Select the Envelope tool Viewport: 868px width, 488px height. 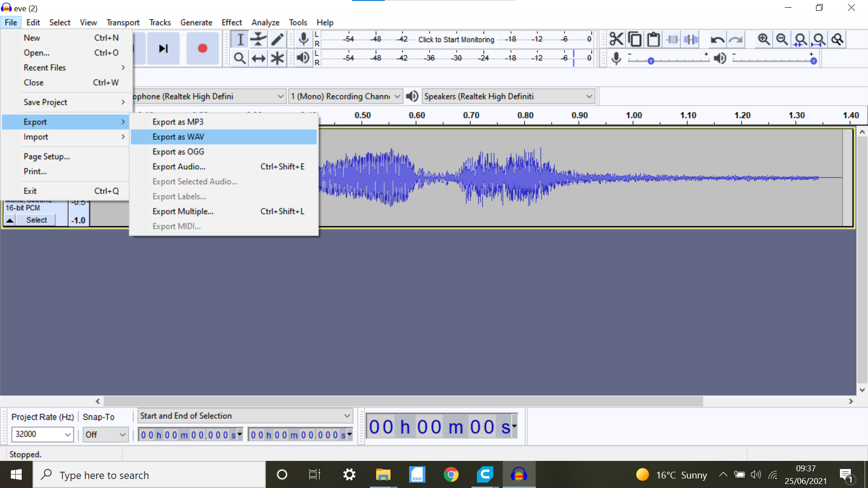[259, 39]
